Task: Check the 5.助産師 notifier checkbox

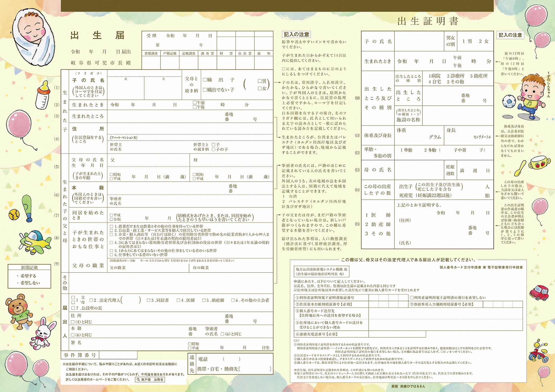Action: [x=204, y=300]
